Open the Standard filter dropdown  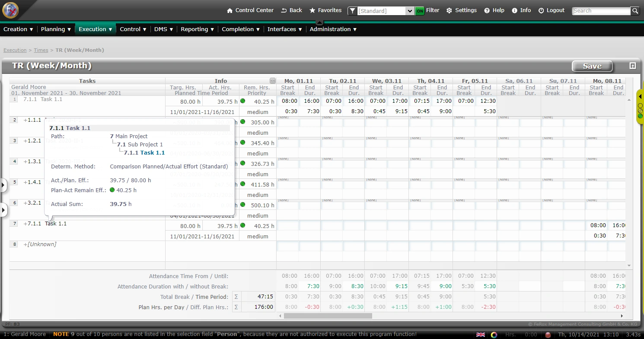pos(410,11)
